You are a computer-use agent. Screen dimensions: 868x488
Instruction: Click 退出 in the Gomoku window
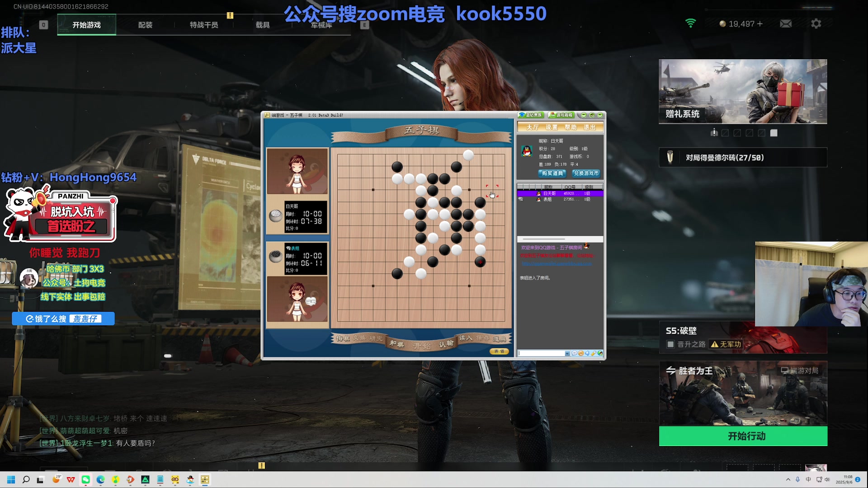(x=589, y=127)
